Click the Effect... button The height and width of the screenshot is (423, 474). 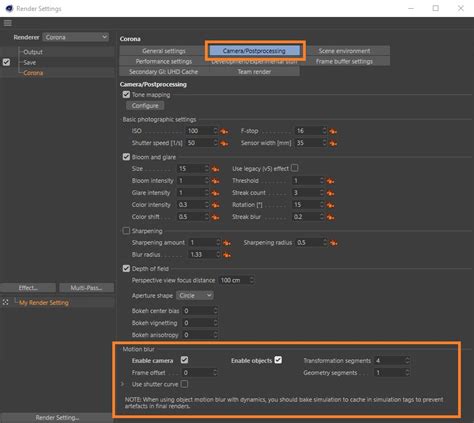point(28,288)
